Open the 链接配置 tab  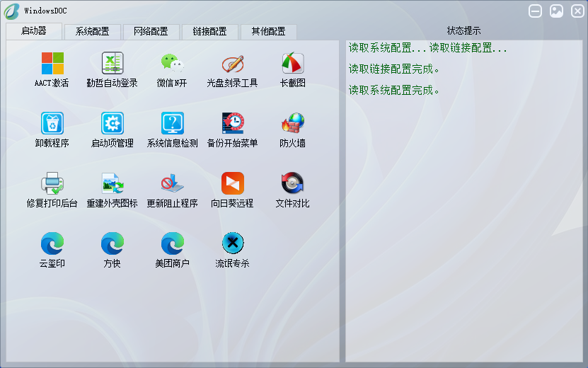pyautogui.click(x=209, y=32)
